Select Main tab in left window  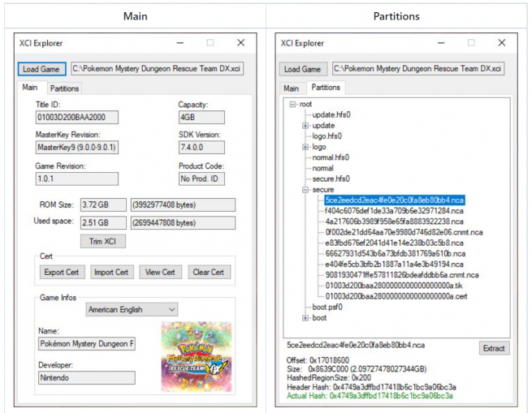coord(30,88)
